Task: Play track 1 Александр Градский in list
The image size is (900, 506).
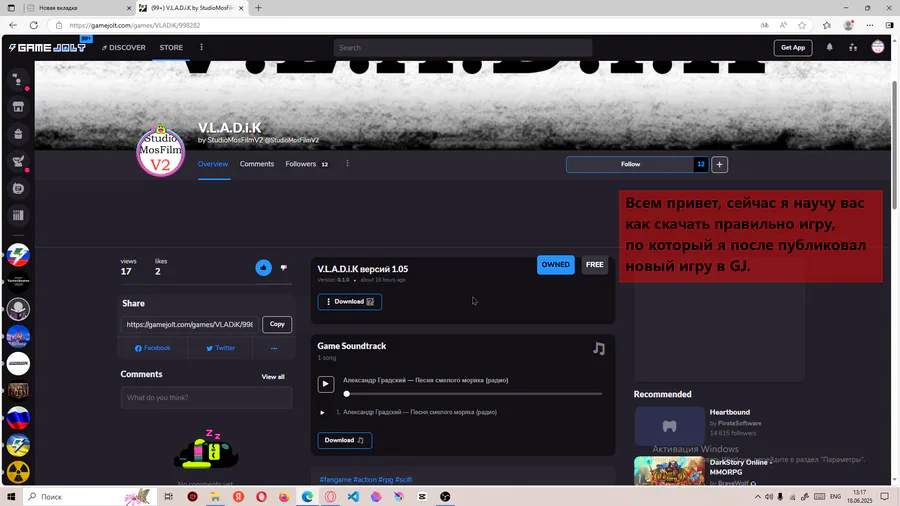Action: click(x=323, y=412)
